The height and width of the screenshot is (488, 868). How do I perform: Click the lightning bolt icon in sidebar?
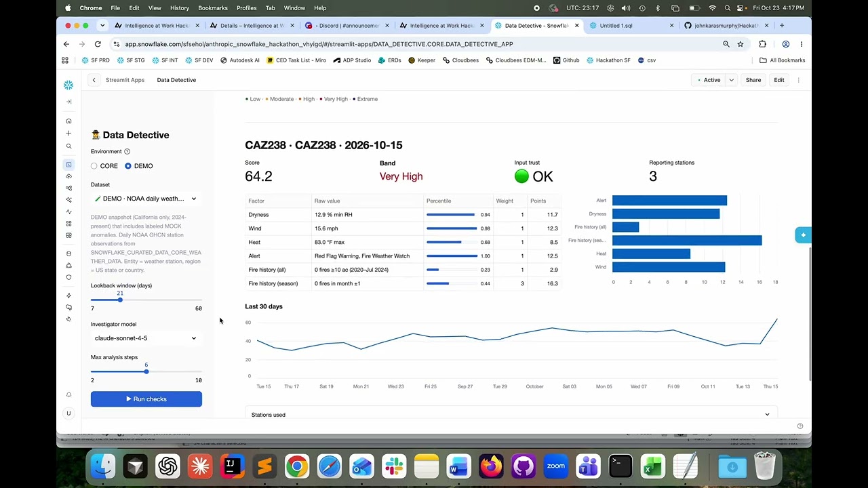pyautogui.click(x=68, y=296)
